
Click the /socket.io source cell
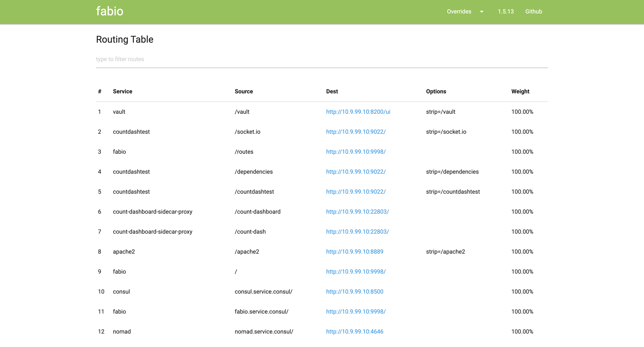[247, 132]
